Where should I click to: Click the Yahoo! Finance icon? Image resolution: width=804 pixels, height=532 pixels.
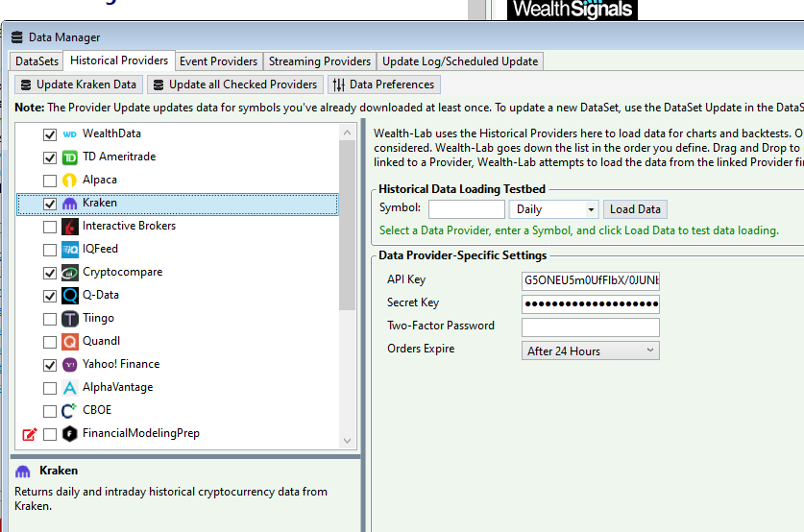pyautogui.click(x=70, y=364)
